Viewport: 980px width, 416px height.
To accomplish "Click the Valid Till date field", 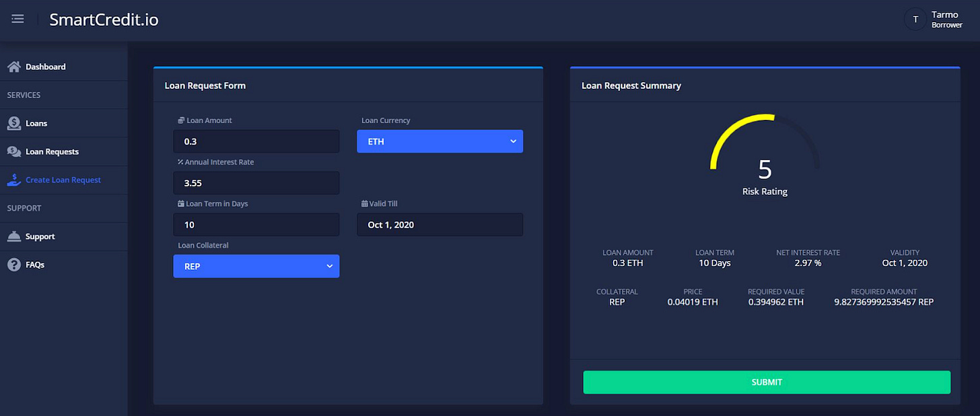I will pos(440,225).
